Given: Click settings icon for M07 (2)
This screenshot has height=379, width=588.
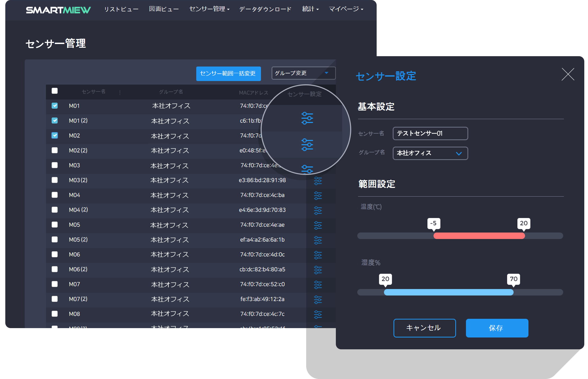Looking at the screenshot, I should [318, 299].
